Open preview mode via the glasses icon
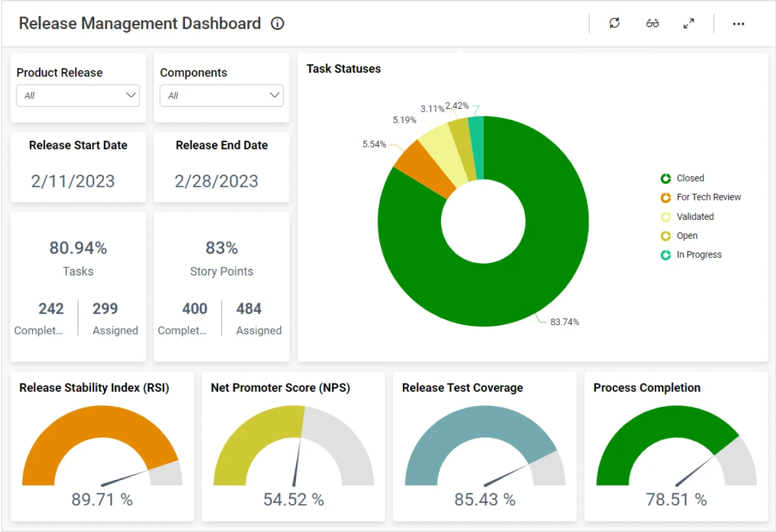The width and height of the screenshot is (776, 532). pyautogui.click(x=652, y=23)
